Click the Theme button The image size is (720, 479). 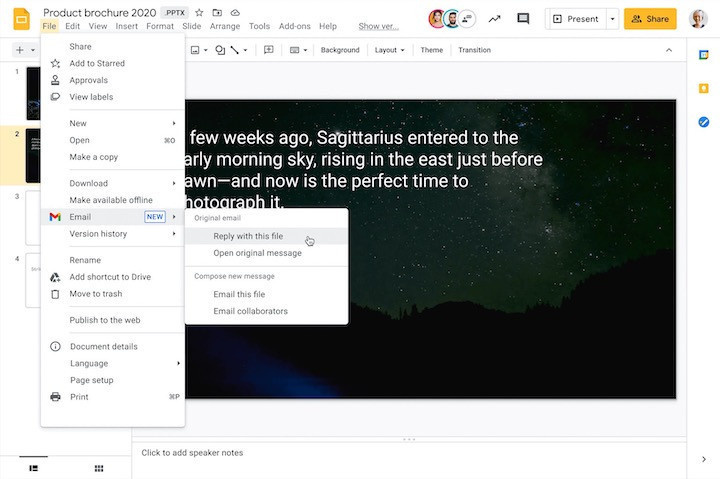point(432,50)
